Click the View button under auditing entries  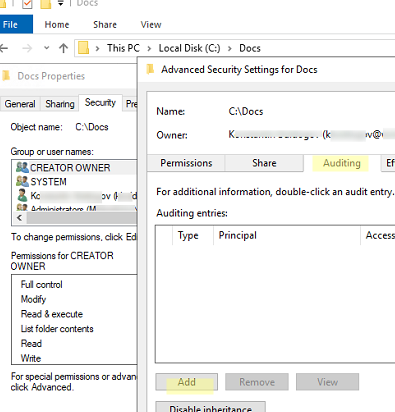click(327, 382)
